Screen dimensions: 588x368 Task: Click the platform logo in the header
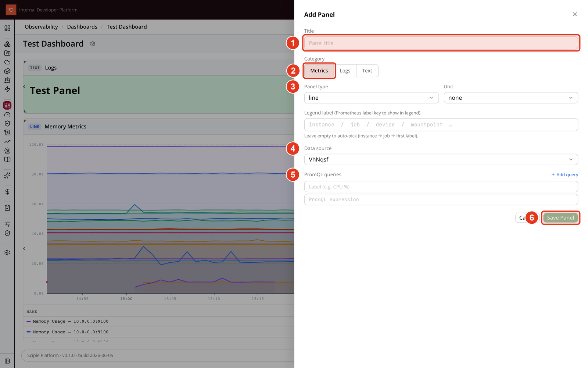coord(11,10)
